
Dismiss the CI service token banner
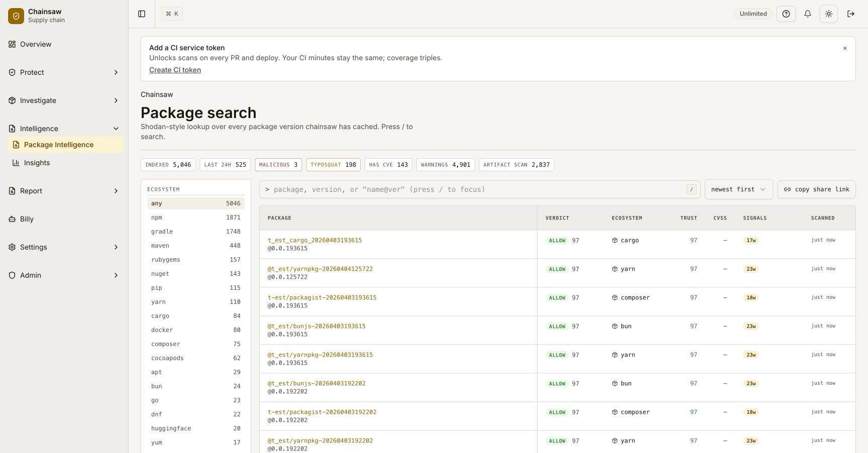[x=845, y=48]
